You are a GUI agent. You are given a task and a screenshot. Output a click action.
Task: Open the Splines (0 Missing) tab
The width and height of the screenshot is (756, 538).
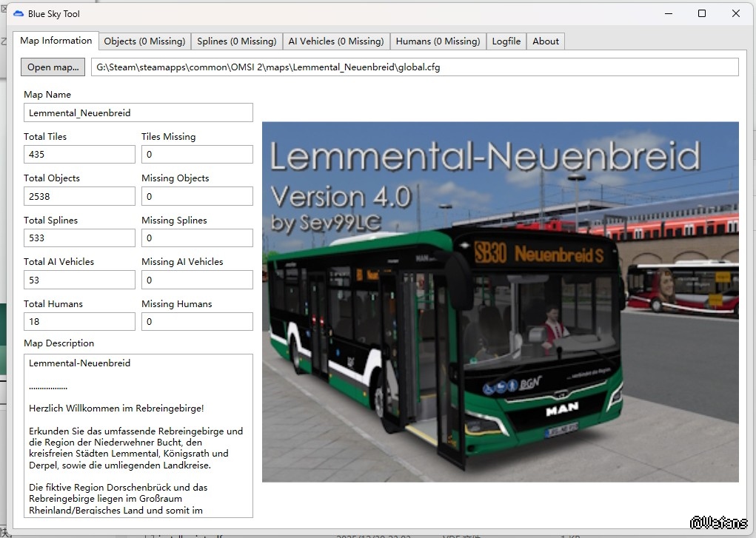pyautogui.click(x=237, y=41)
